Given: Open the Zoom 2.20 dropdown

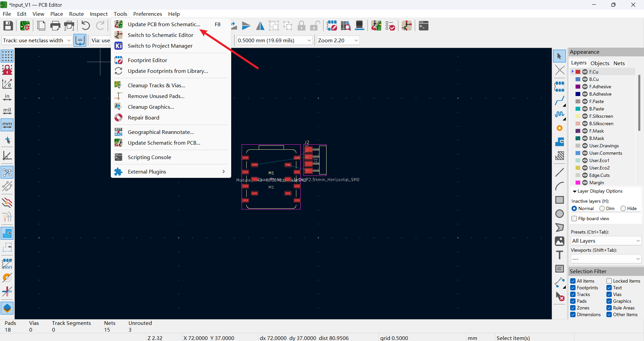Looking at the screenshot, I should click(338, 40).
